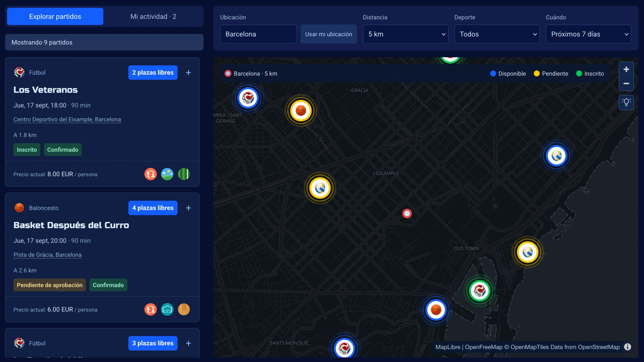Select the Explorar partidos tab

click(55, 16)
